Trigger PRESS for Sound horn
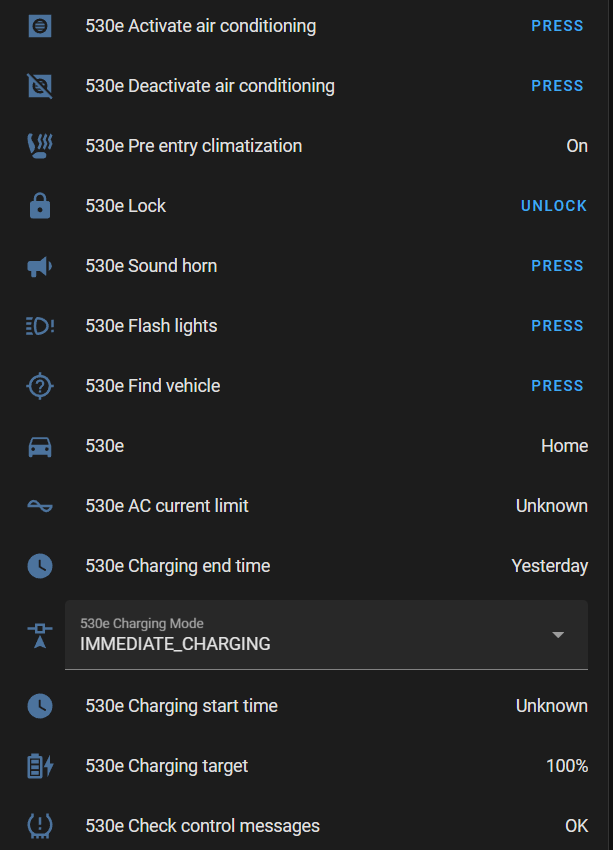This screenshot has width=613, height=850. [x=557, y=266]
